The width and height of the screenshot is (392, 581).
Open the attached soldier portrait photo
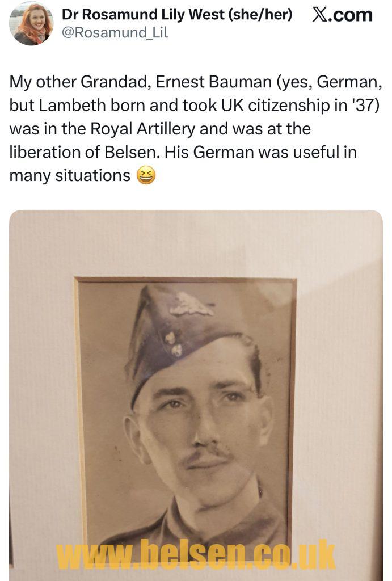pyautogui.click(x=196, y=395)
